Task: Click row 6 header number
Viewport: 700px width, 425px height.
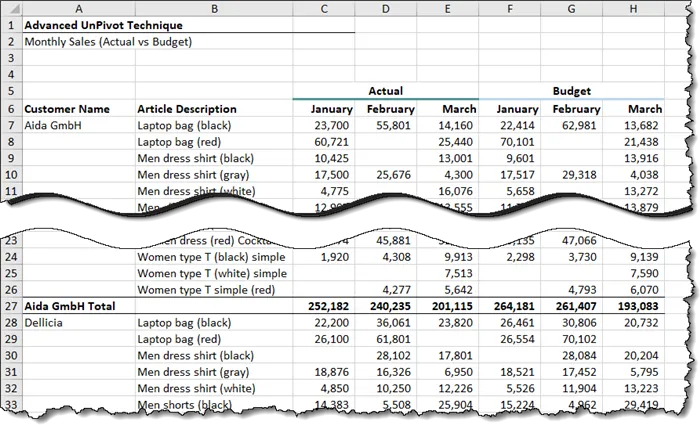Action: pyautogui.click(x=10, y=109)
